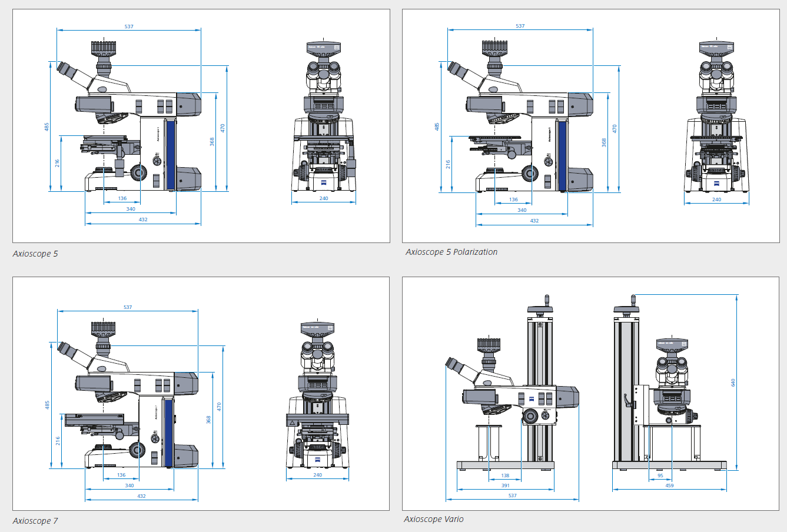The image size is (787, 532).
Task: Click the blue side panel on the Axioscope 7 stand
Action: 169,432
